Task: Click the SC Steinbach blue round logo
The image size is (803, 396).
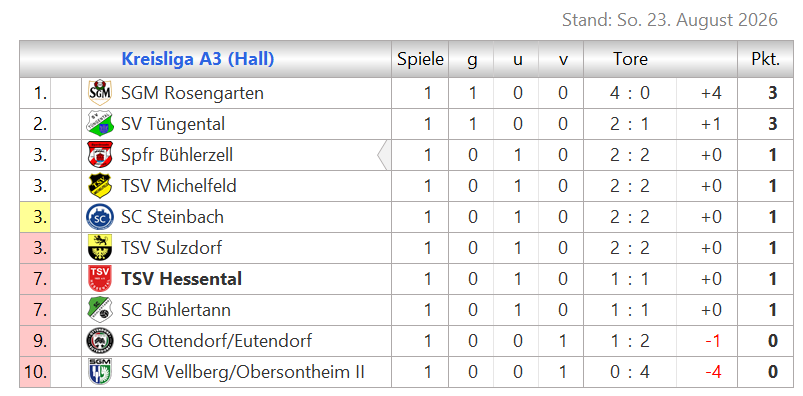Action: pos(99,217)
